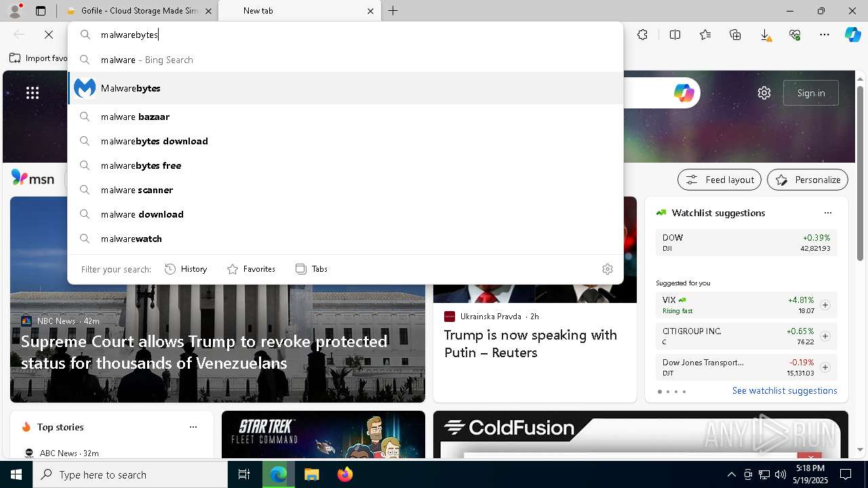The width and height of the screenshot is (868, 488).
Task: Open Settings and more ellipsis
Action: tap(825, 35)
